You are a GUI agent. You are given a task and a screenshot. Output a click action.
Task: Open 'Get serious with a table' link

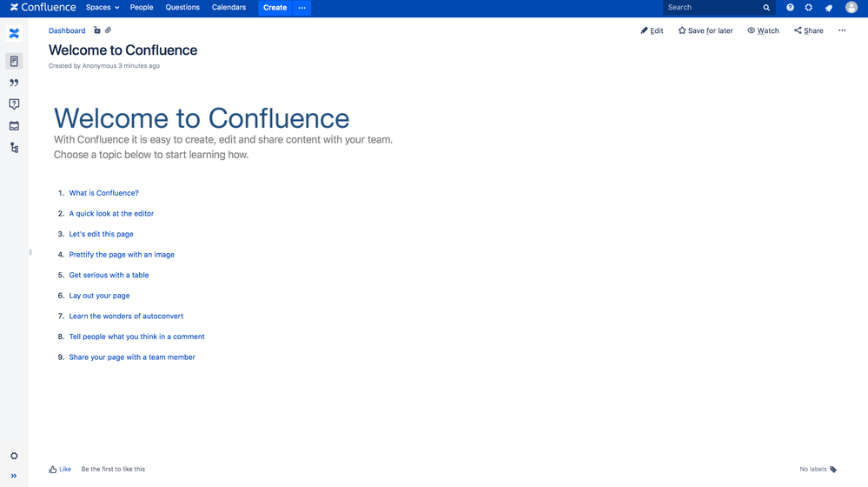[x=109, y=275]
